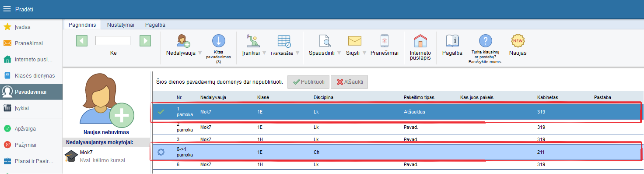Click Lk discipline in row 6
Screen dimensions: 644x174
tap(316, 164)
